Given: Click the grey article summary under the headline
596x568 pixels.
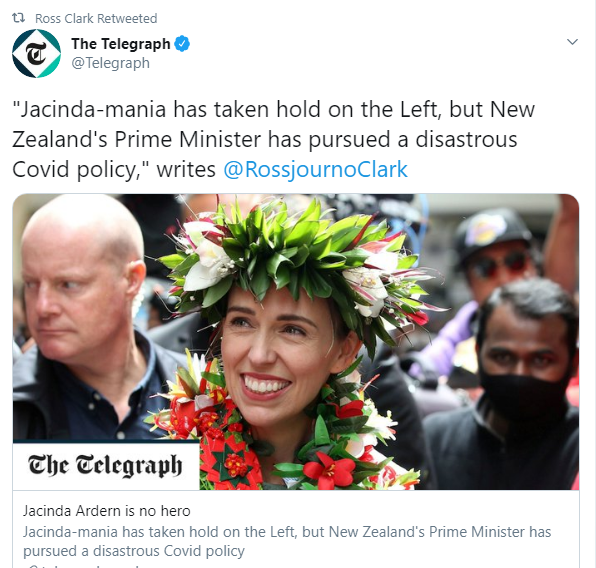Looking at the screenshot, I should click(x=287, y=541).
